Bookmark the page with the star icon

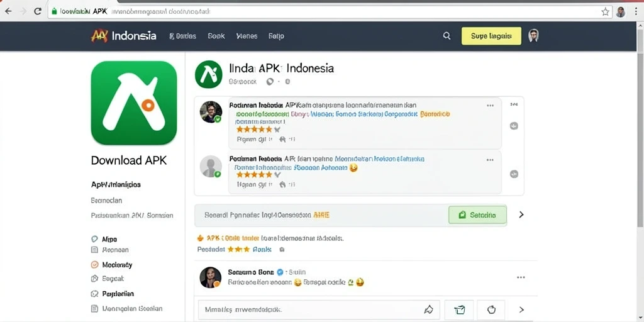coord(606,12)
